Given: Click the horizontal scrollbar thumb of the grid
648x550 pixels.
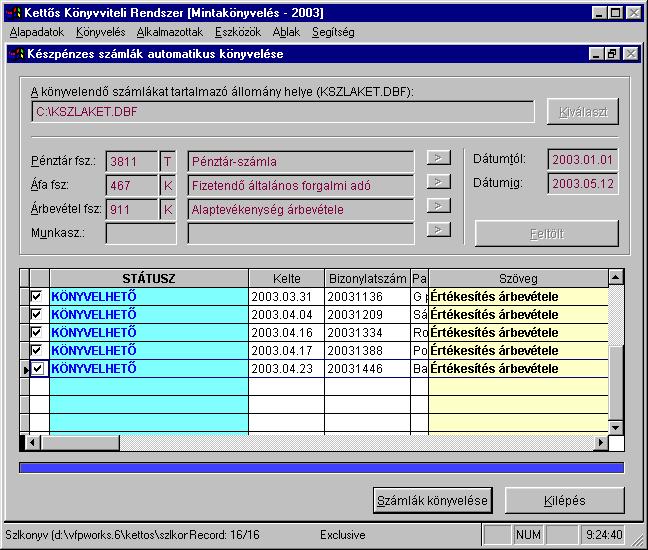Looking at the screenshot, I should pyautogui.click(x=80, y=443).
